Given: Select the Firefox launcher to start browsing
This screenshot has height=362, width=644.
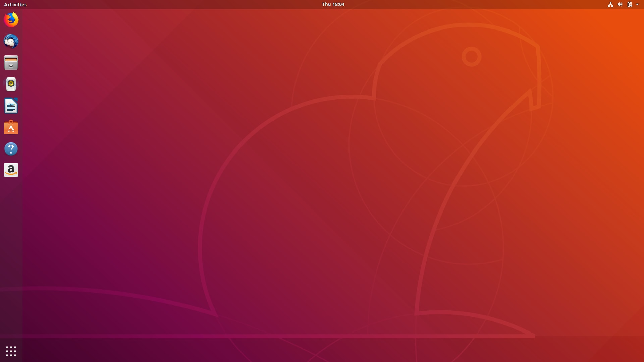Looking at the screenshot, I should (x=11, y=20).
